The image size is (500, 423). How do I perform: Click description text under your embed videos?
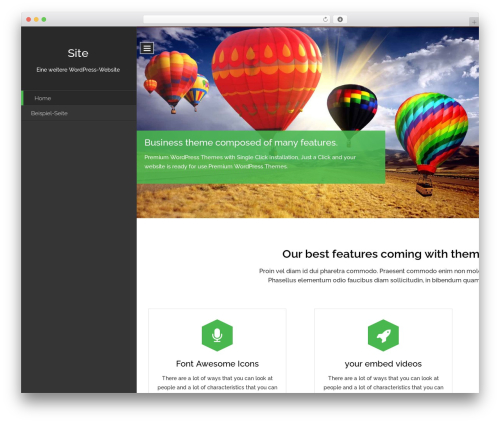pyautogui.click(x=383, y=383)
